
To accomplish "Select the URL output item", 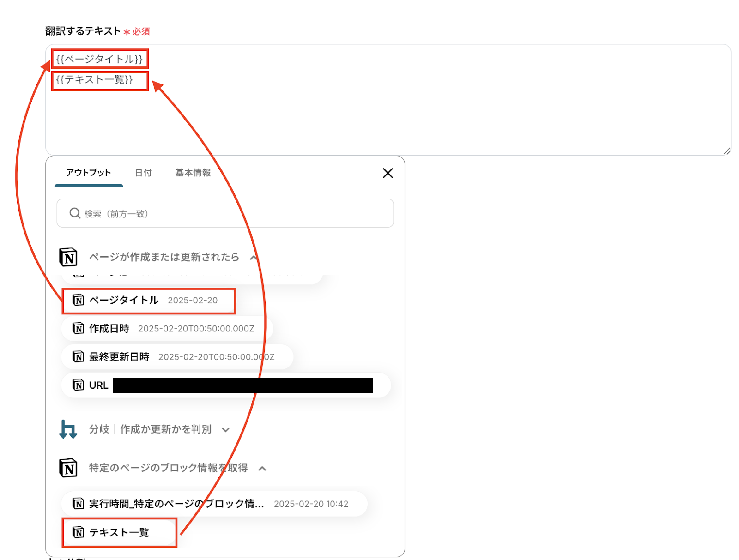I will (x=226, y=385).
